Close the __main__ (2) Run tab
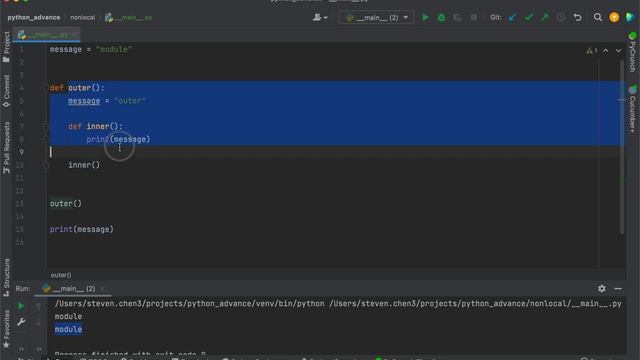 (x=102, y=289)
